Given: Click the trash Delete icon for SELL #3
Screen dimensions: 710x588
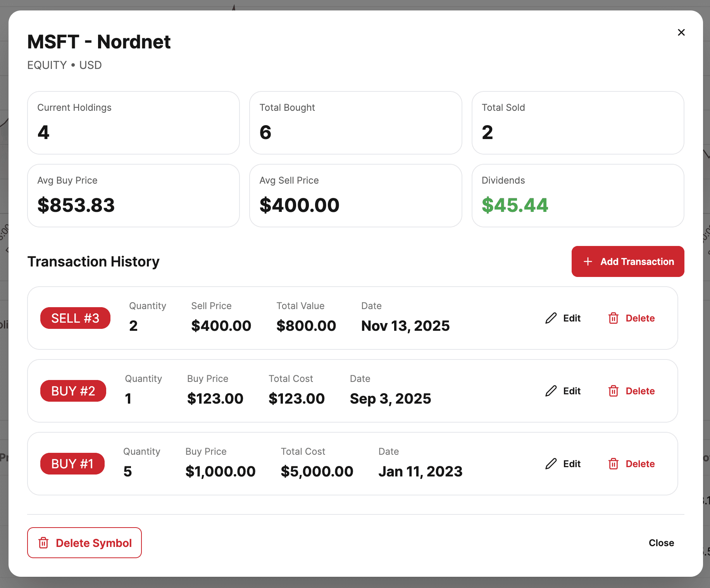Looking at the screenshot, I should pos(613,318).
